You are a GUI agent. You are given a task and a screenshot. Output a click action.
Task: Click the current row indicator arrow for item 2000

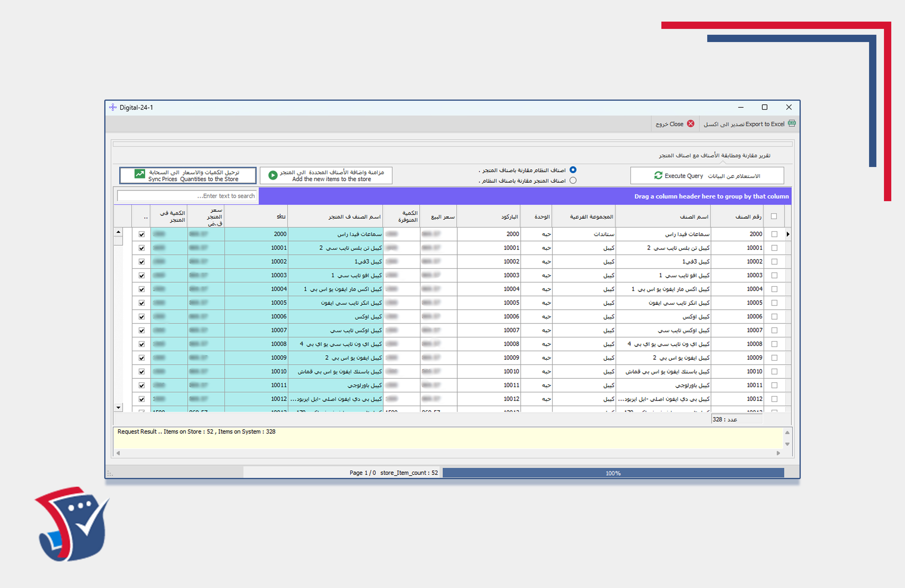[788, 234]
